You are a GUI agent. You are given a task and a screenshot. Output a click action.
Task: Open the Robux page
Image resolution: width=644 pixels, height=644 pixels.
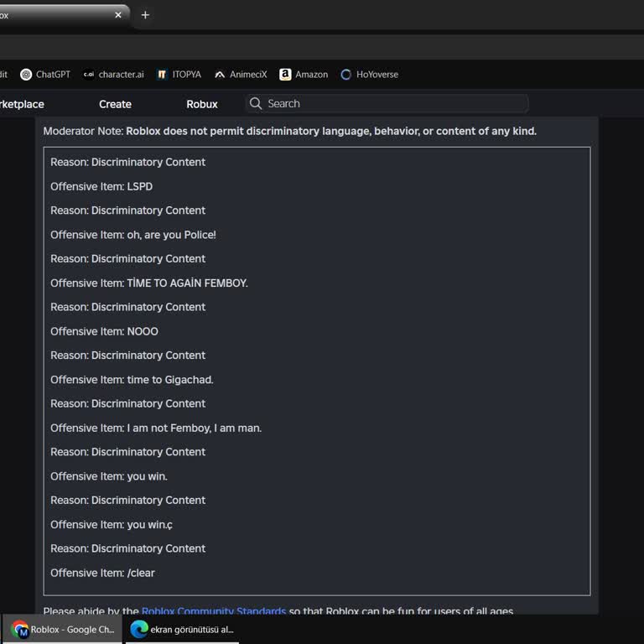click(201, 104)
